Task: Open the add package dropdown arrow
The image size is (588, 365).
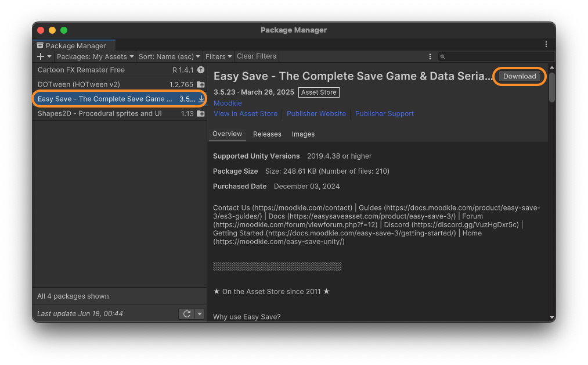Action: [49, 57]
